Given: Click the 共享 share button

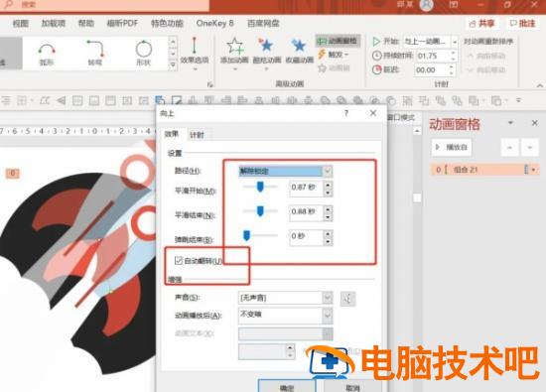Looking at the screenshot, I should point(481,24).
